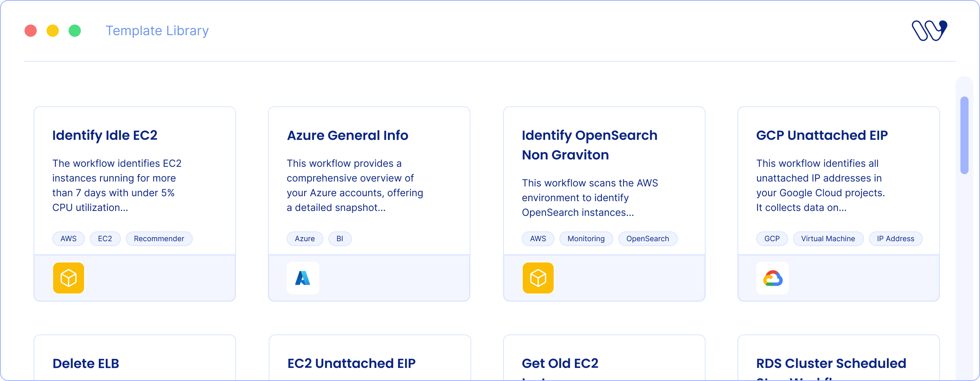Open the Azure General Info template title
This screenshot has width=980, height=381.
[x=347, y=135]
